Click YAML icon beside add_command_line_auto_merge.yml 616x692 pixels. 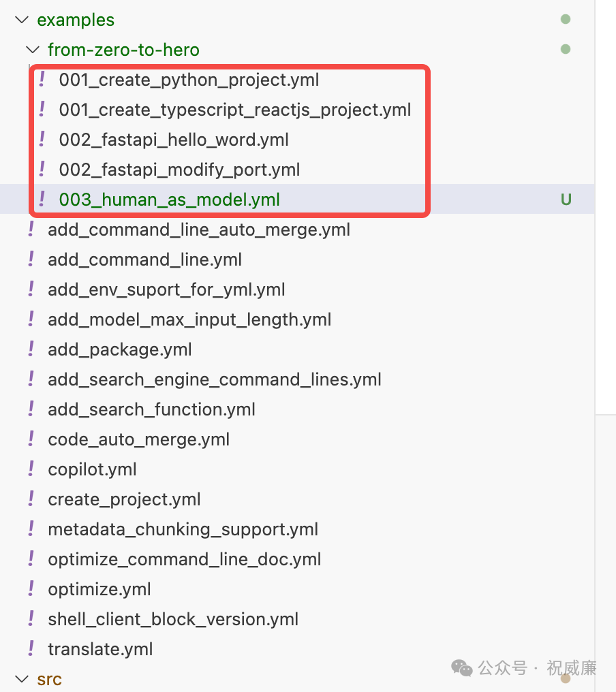tap(31, 230)
